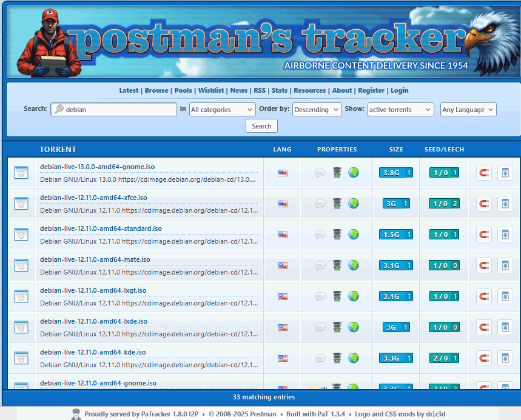Screen dimensions: 521x420
Task: Open debian-live-12.11.0-amd64-lxqt.iso torrent link
Action: tap(93, 290)
